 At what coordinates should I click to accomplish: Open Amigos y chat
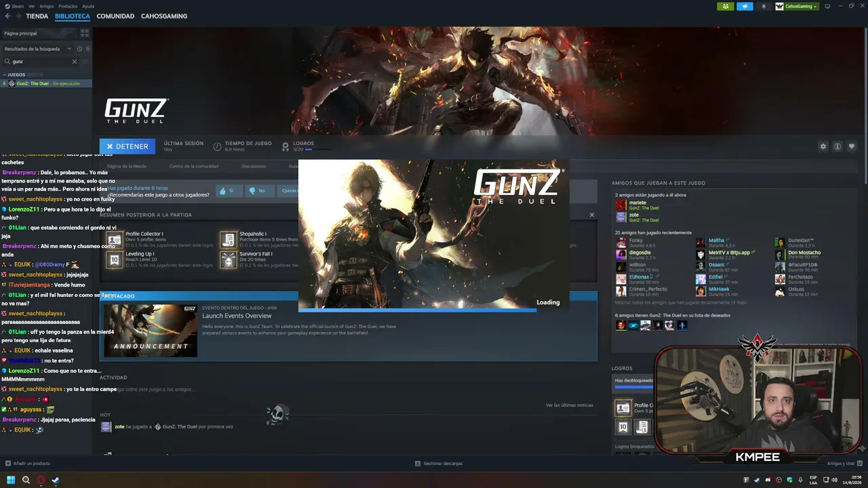[844, 464]
